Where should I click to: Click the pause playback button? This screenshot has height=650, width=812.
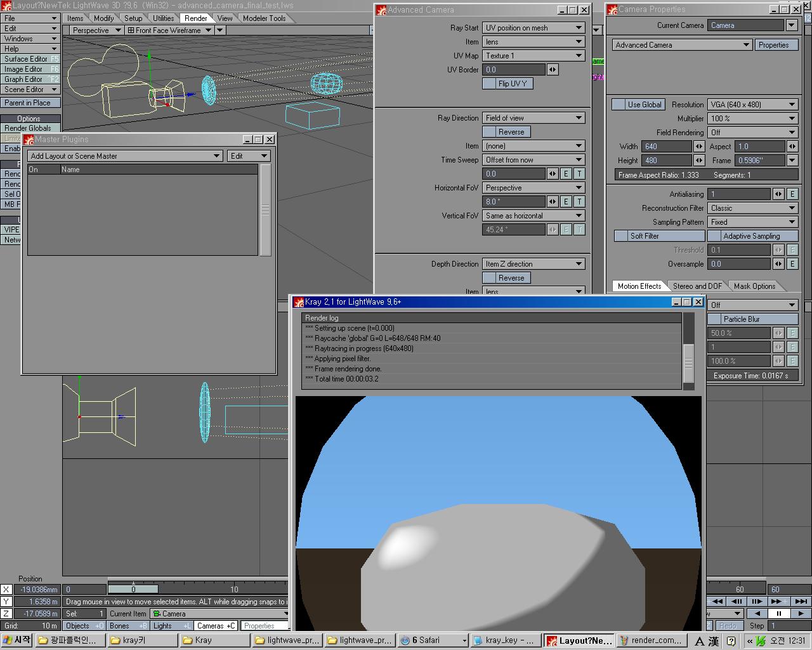coord(778,614)
